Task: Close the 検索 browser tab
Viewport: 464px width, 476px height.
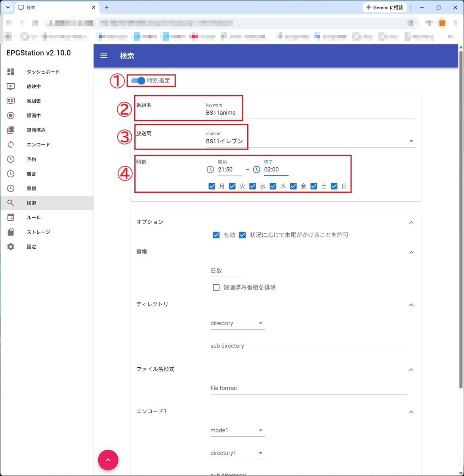Action: click(94, 7)
